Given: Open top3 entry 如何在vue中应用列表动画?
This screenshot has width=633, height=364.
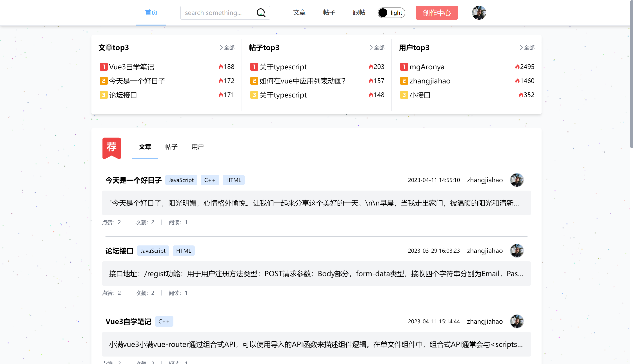Looking at the screenshot, I should [x=302, y=81].
